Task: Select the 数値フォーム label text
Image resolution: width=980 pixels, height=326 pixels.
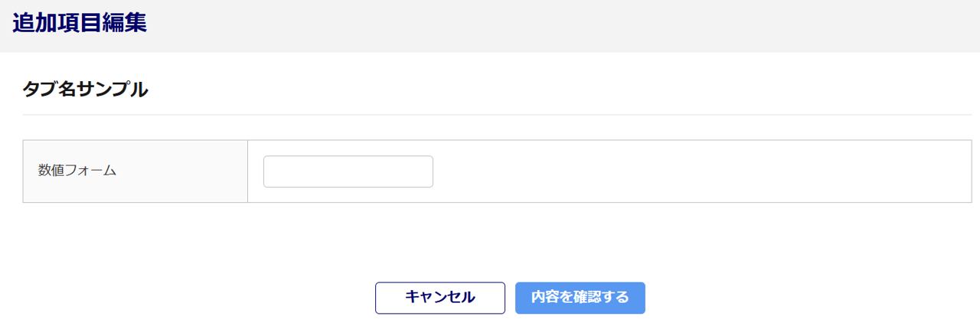Action: click(x=77, y=171)
